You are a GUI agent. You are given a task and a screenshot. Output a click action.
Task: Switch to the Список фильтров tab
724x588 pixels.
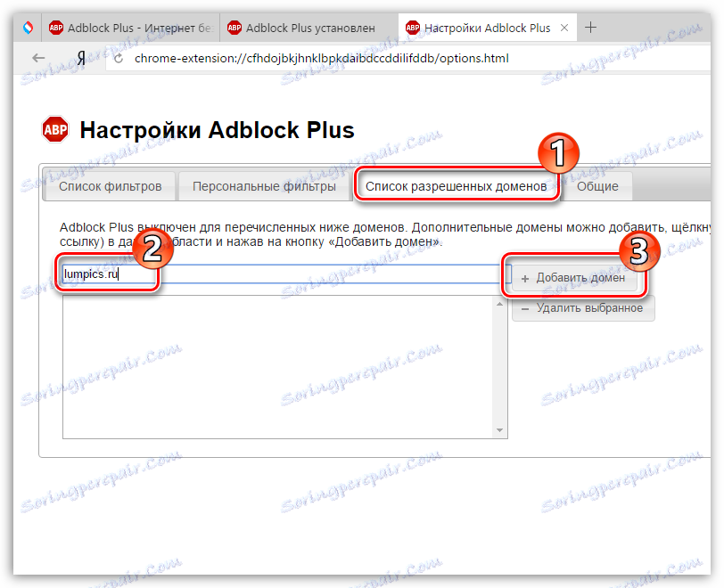tap(109, 186)
